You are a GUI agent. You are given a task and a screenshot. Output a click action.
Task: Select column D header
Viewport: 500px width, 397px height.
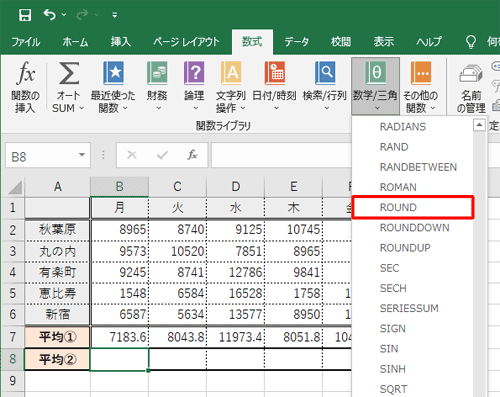(236, 186)
